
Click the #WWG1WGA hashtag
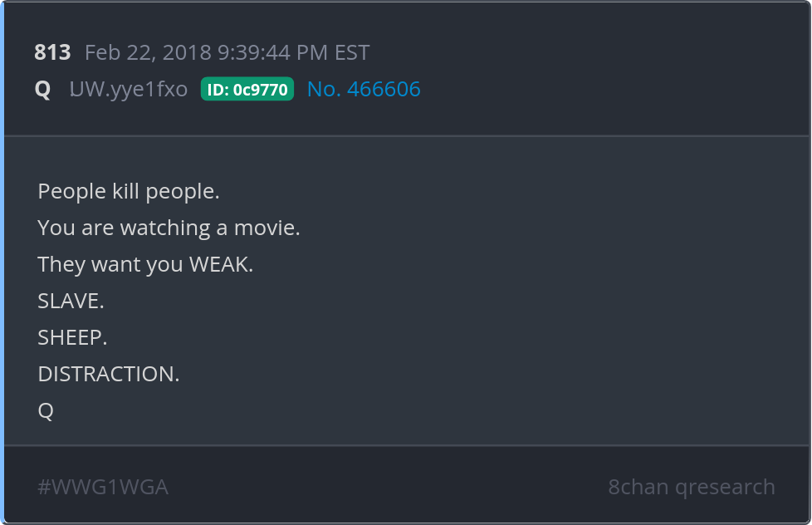[103, 487]
